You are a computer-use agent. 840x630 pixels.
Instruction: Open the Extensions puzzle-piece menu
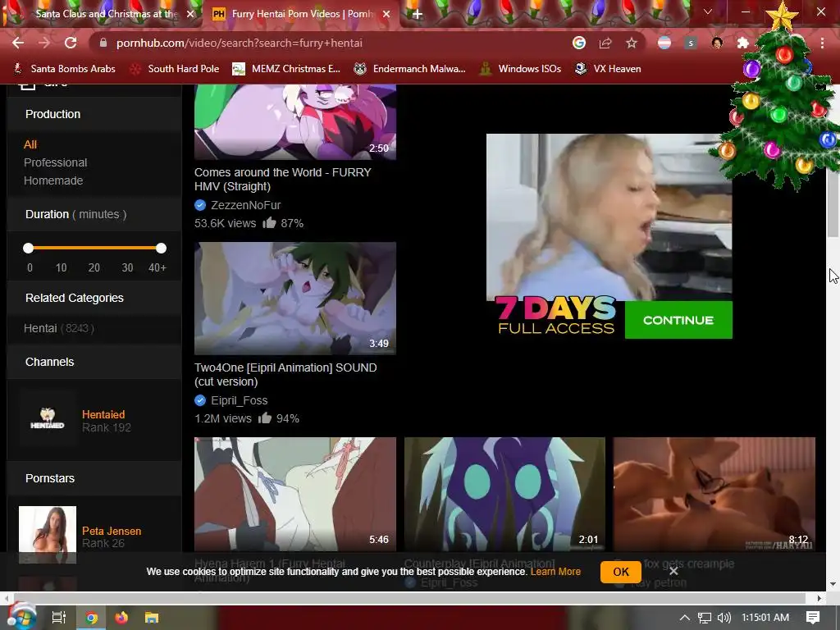click(x=742, y=43)
